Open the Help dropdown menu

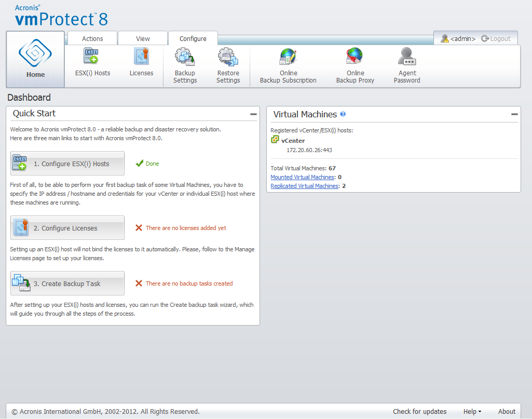[x=472, y=412]
